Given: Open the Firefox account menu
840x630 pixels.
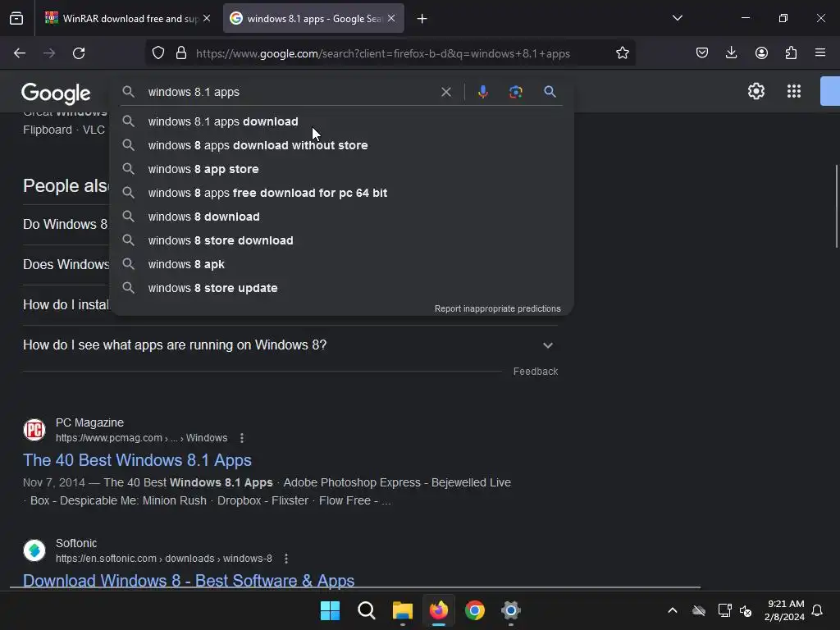Looking at the screenshot, I should point(761,53).
